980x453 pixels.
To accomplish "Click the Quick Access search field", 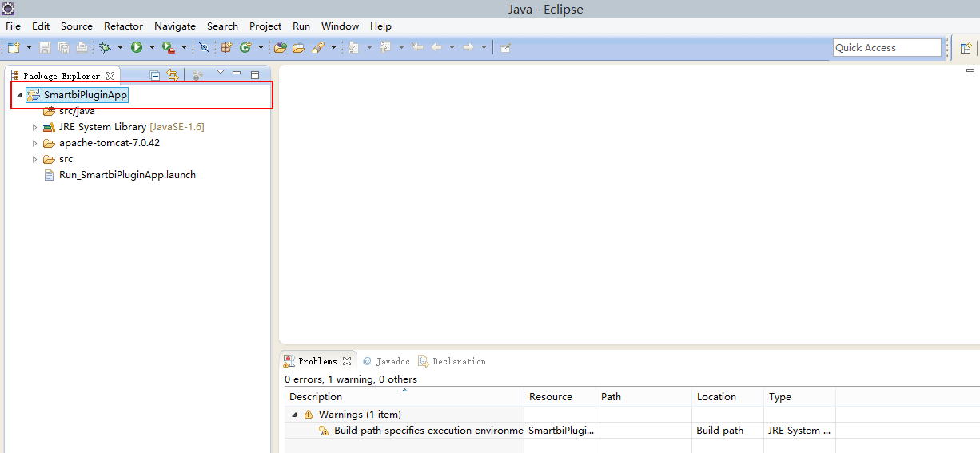I will [x=887, y=48].
